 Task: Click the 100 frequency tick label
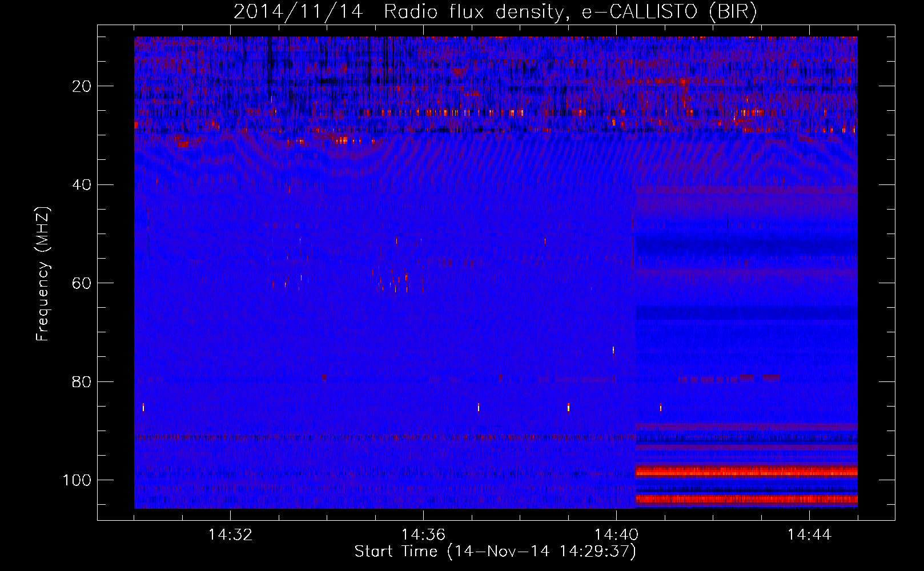pos(78,480)
